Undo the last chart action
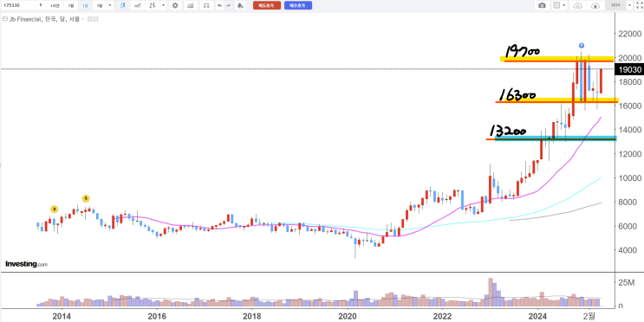The height and width of the screenshot is (322, 644). click(x=220, y=5)
